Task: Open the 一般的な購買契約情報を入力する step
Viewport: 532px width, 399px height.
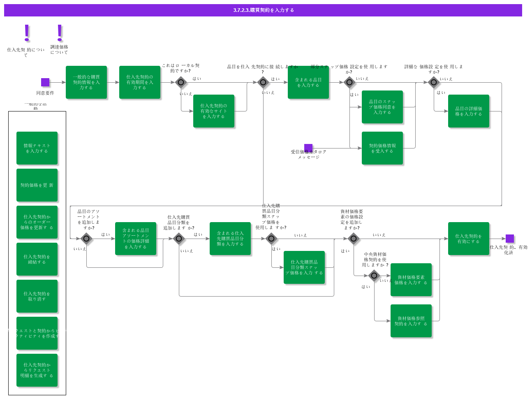Action: (x=86, y=82)
